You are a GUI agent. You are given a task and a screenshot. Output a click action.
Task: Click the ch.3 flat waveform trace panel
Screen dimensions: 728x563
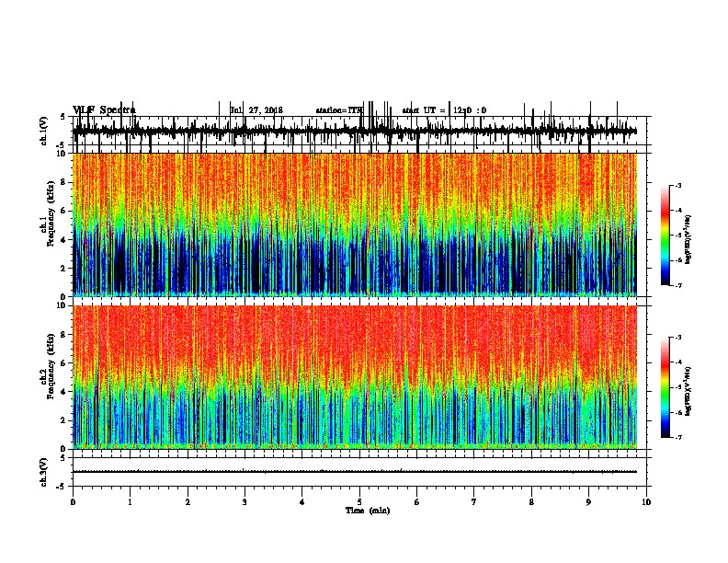(359, 472)
